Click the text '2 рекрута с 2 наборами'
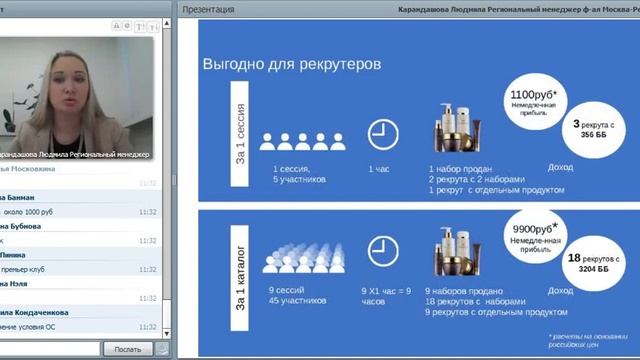Viewport: 640px width, 360px height. click(476, 179)
